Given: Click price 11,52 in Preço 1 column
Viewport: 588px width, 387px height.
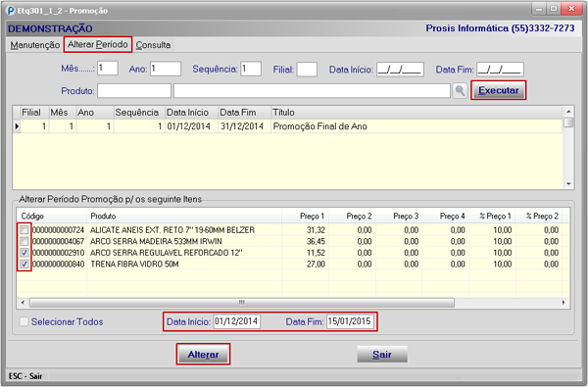Looking at the screenshot, I should coord(316,253).
